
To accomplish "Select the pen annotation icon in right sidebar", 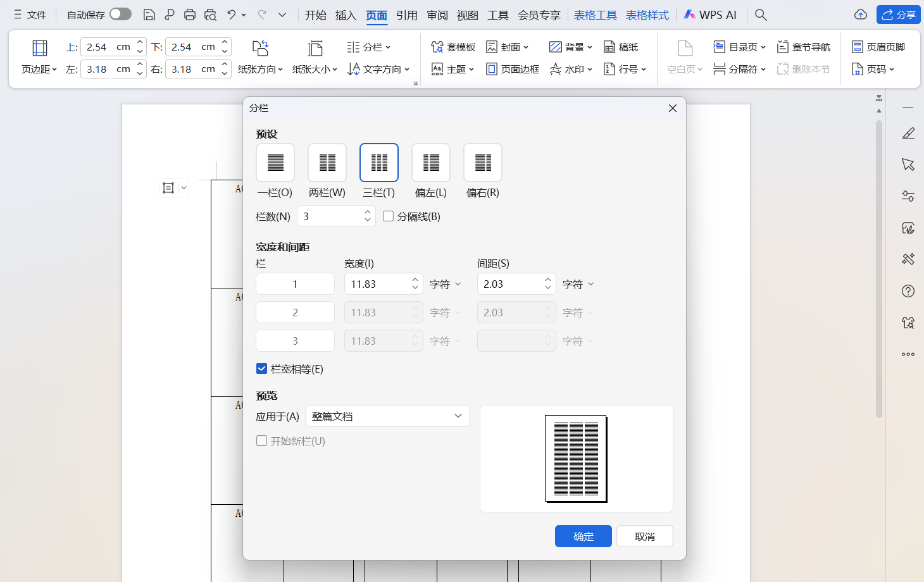I will [908, 133].
